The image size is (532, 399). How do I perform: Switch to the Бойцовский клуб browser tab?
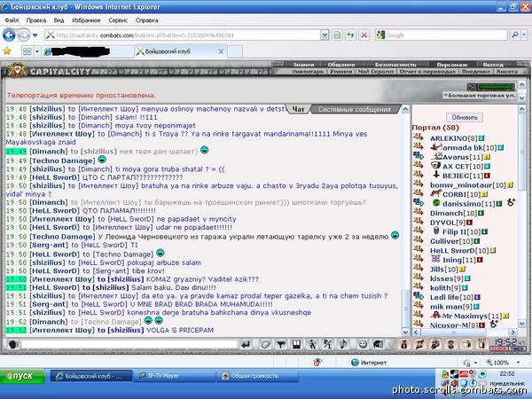[180, 51]
